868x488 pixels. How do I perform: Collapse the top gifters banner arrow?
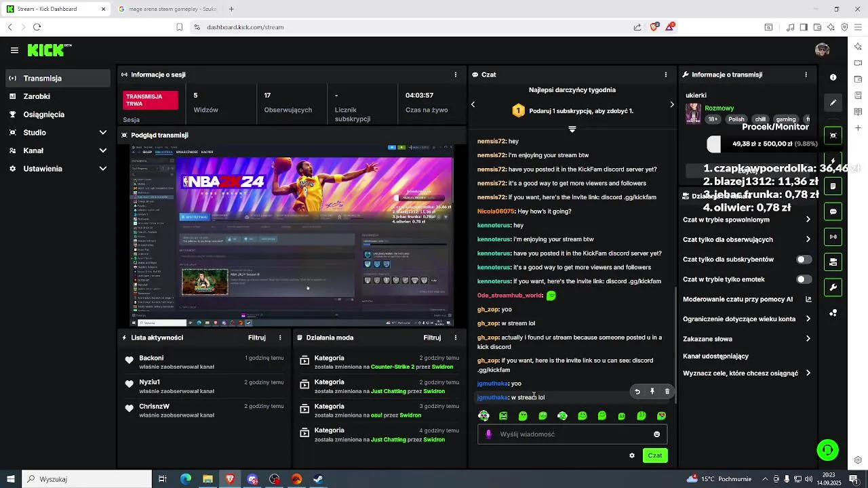pos(572,129)
